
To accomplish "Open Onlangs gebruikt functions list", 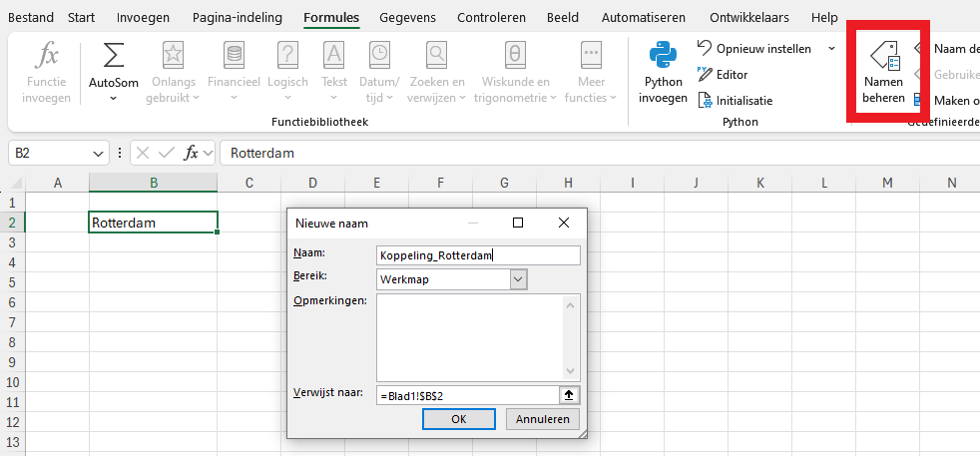I will tap(173, 74).
